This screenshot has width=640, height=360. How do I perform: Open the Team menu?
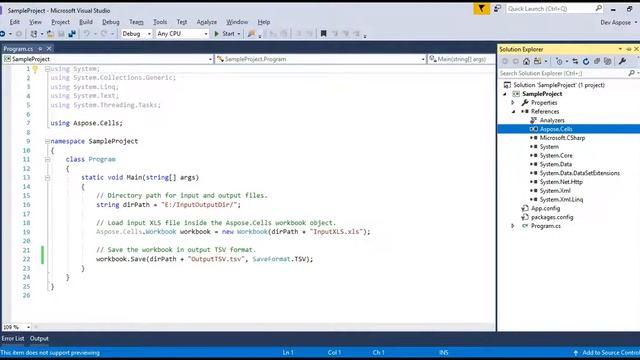136,22
